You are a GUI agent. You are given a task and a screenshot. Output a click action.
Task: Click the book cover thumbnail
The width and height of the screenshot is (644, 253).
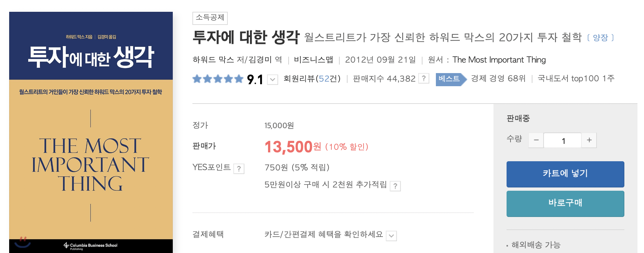[x=91, y=131]
